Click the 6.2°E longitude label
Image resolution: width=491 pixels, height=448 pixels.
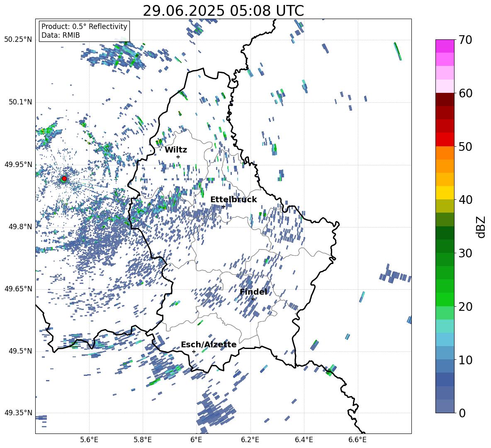pos(250,440)
